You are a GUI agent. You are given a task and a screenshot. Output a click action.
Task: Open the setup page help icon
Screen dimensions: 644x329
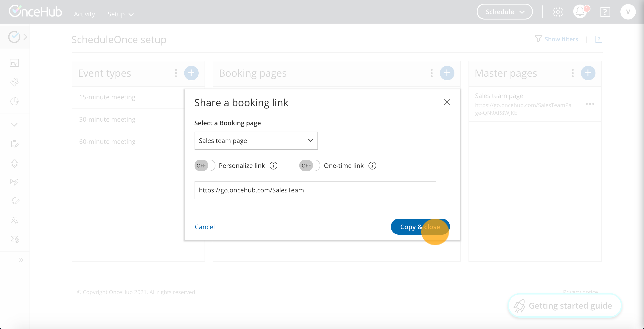coord(599,39)
